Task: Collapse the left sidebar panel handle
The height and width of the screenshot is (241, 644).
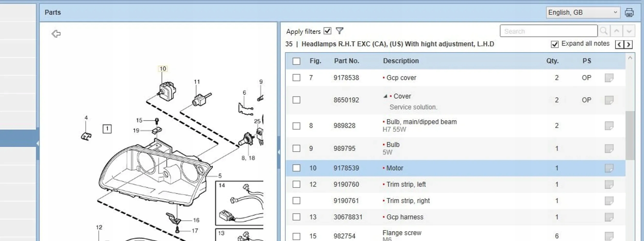Action: (38, 144)
